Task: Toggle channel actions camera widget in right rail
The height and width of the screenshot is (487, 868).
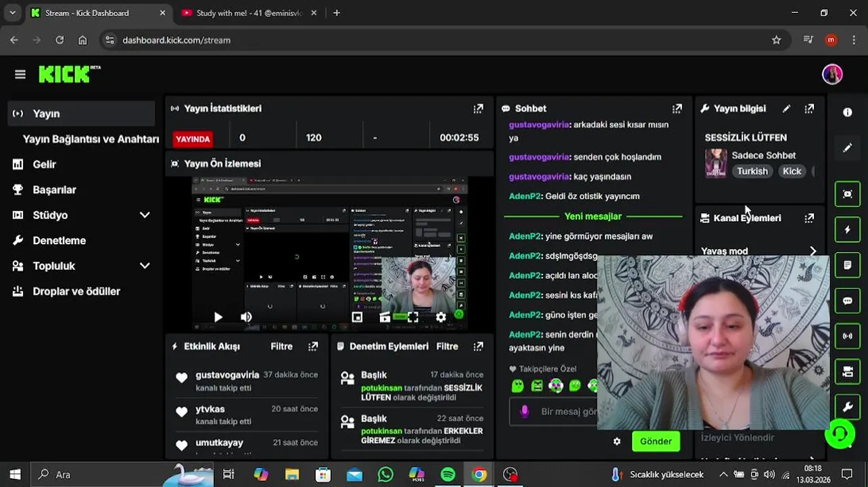Action: pos(847,371)
